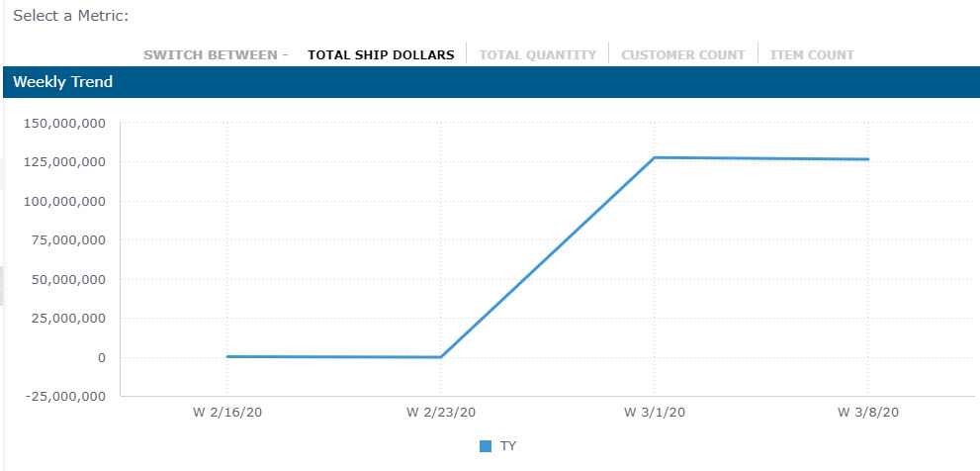Click the line point at W 2/16/20
Viewport: 980px width, 471px height.
coord(227,356)
